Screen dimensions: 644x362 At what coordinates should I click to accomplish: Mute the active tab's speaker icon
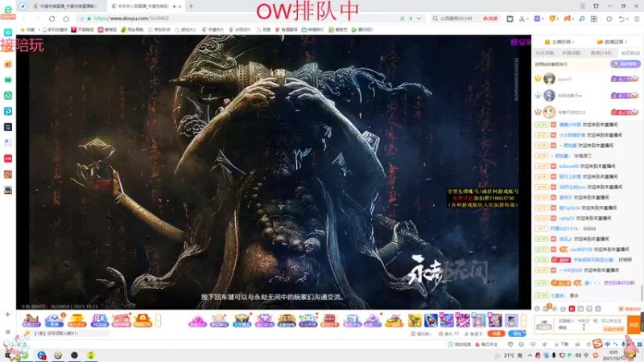[175, 6]
